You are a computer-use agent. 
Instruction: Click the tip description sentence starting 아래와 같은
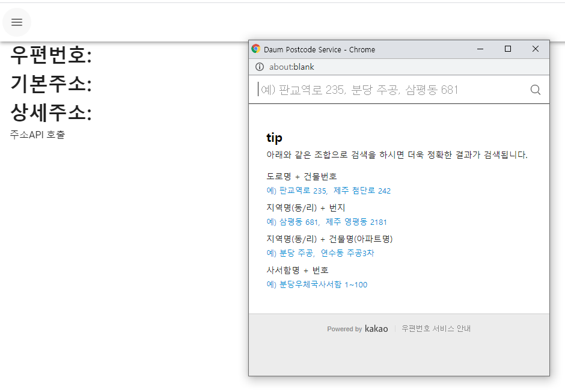tap(397, 155)
